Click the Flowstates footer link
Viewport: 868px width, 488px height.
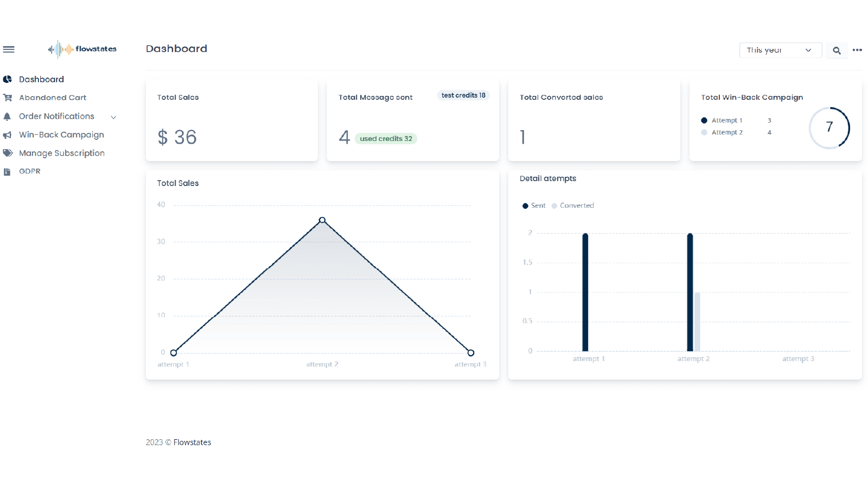point(192,442)
